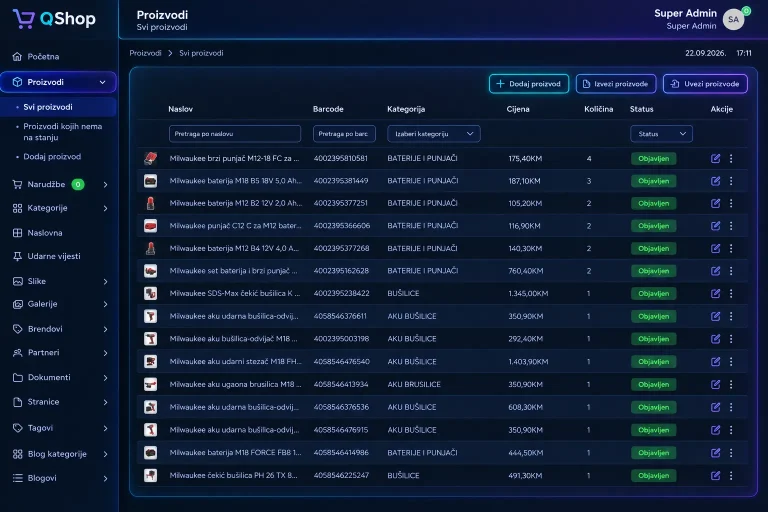
Task: Click thumbnail of Milwaukee brzi punjač M12-18
Action: (150, 158)
